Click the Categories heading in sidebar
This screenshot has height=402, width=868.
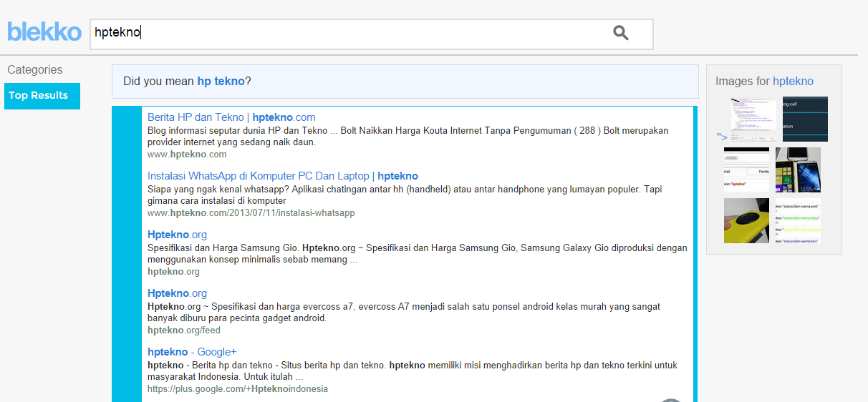tap(35, 70)
